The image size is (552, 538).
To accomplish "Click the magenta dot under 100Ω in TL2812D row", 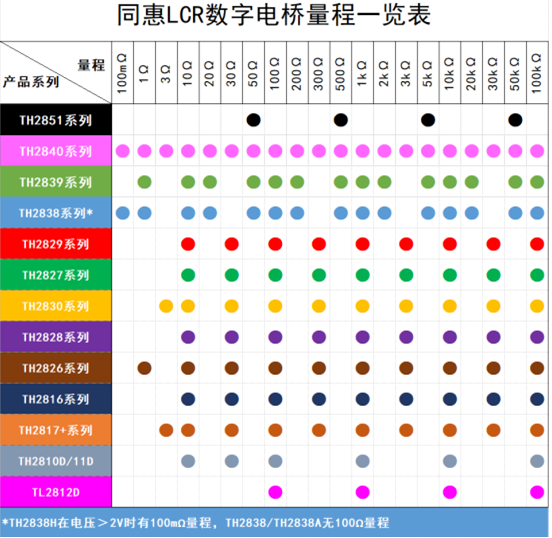I will (x=275, y=492).
